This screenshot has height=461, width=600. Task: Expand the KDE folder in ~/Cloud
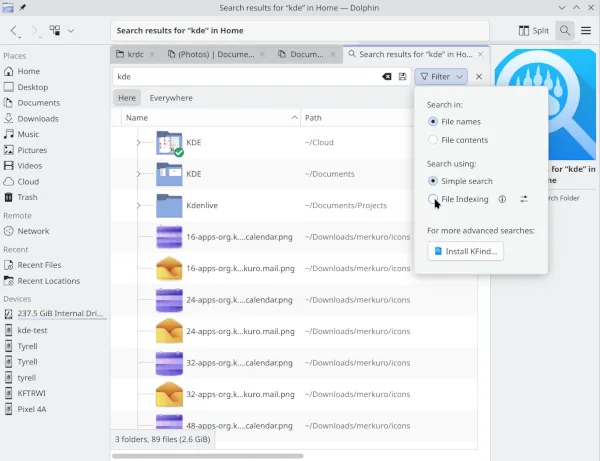click(x=138, y=142)
